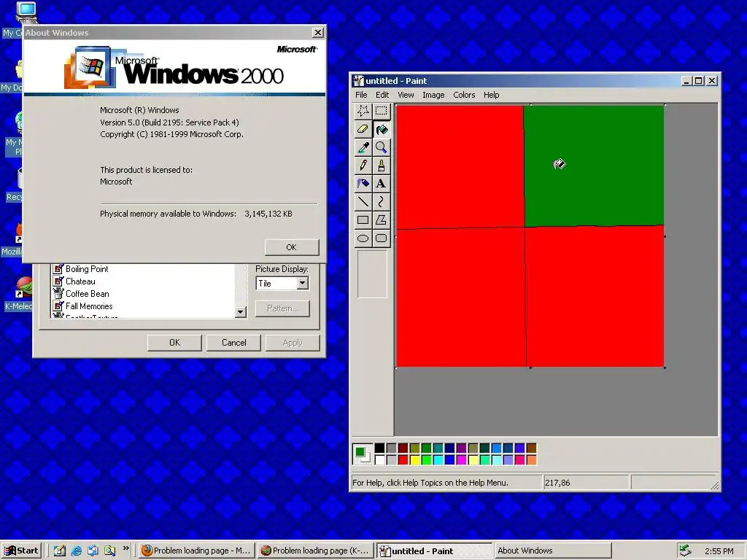Image resolution: width=747 pixels, height=560 pixels.
Task: Choose the white color swatch
Action: tap(379, 459)
